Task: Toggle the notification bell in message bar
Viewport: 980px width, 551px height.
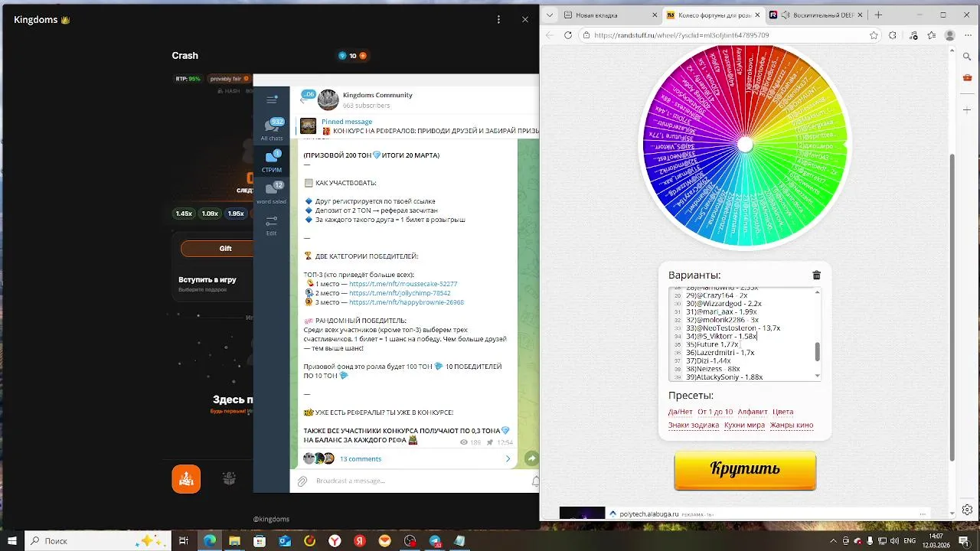Action: tap(535, 481)
